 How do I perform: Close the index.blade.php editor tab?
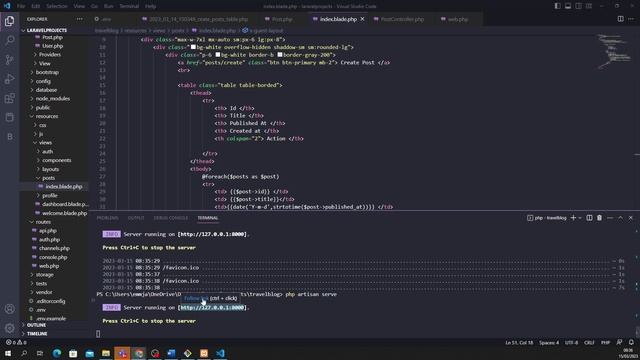[362, 19]
